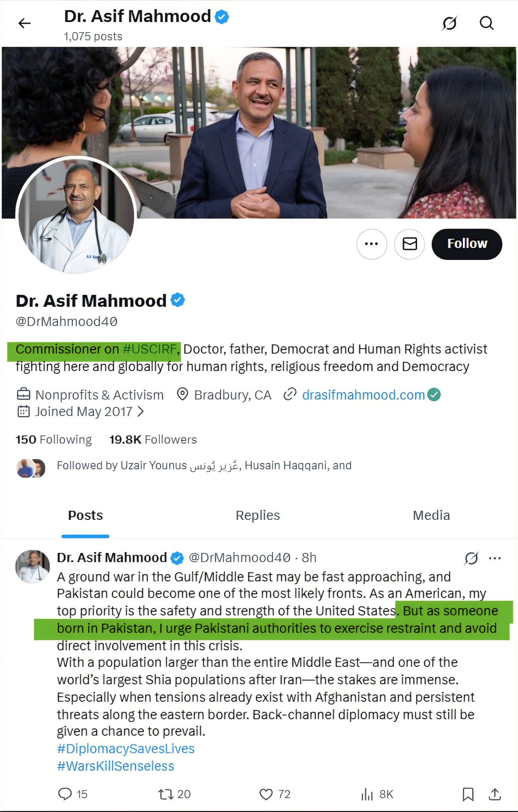Screen dimensions: 518x812
Task: Open the circular profile picture
Action: pyautogui.click(x=76, y=215)
